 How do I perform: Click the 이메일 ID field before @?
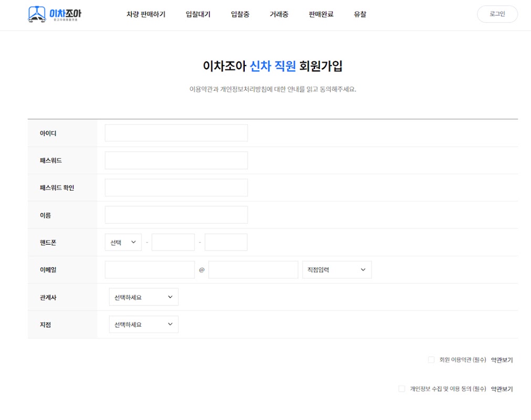[x=150, y=270]
